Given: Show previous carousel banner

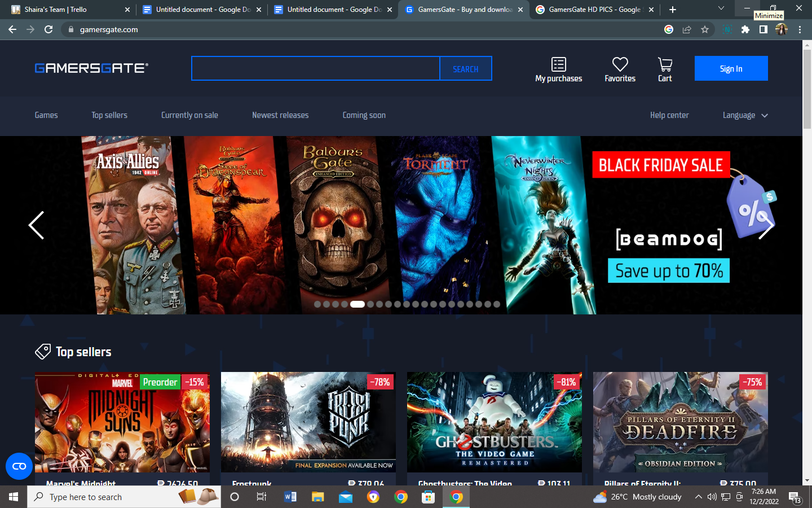Looking at the screenshot, I should (36, 225).
